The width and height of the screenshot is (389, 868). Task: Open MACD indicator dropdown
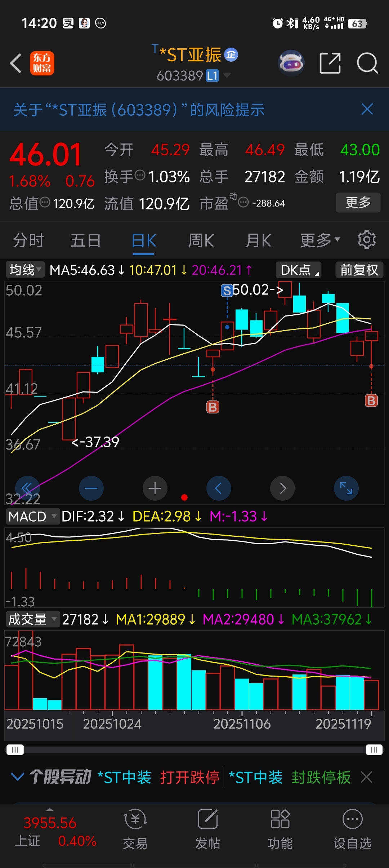[x=32, y=517]
